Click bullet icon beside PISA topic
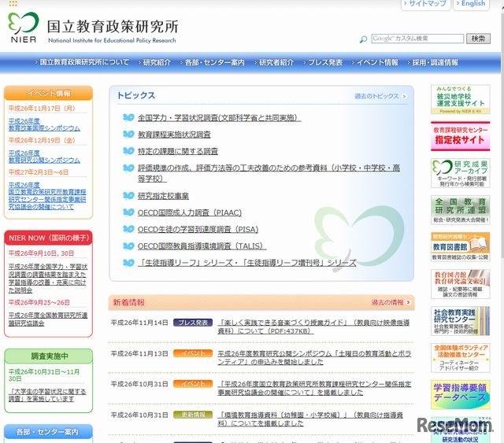Viewport: 504px width, 443px height. point(128,229)
